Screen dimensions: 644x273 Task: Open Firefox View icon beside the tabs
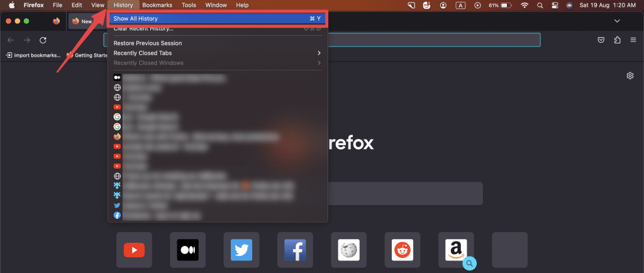tap(56, 21)
